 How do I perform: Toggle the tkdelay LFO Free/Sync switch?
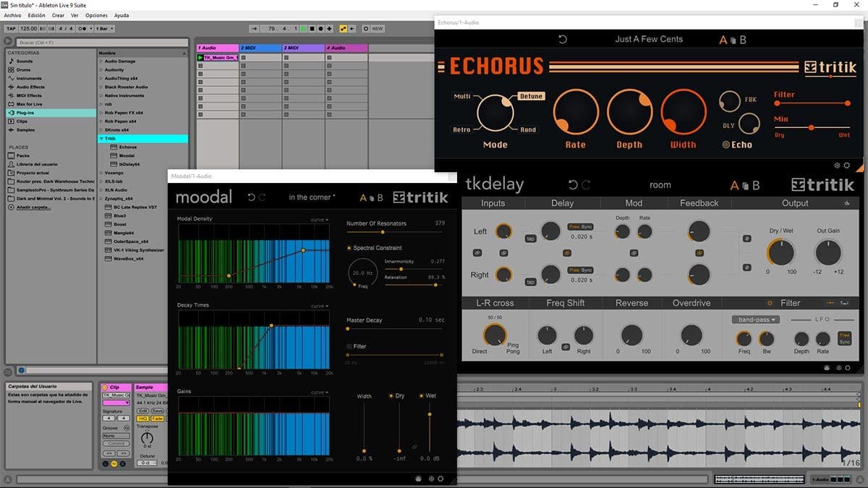pos(844,338)
